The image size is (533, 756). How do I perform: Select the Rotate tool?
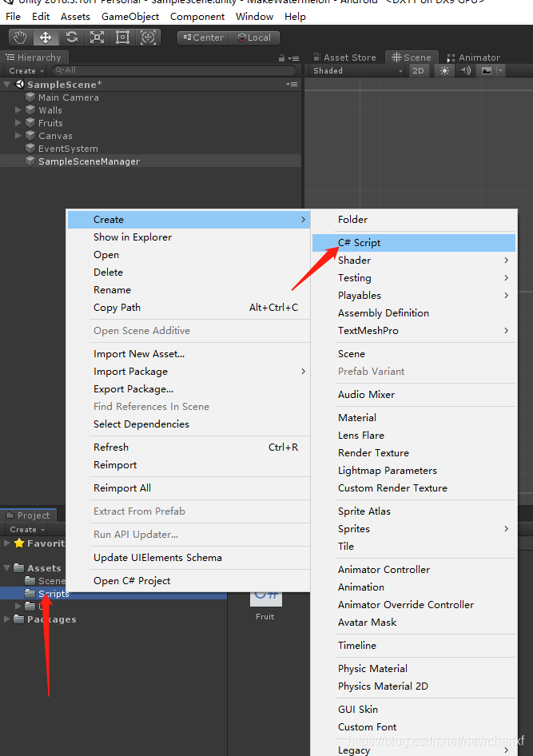[x=72, y=38]
